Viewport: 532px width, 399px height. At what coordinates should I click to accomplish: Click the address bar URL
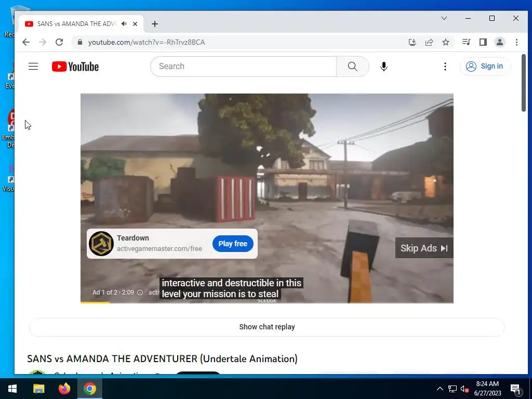[147, 42]
